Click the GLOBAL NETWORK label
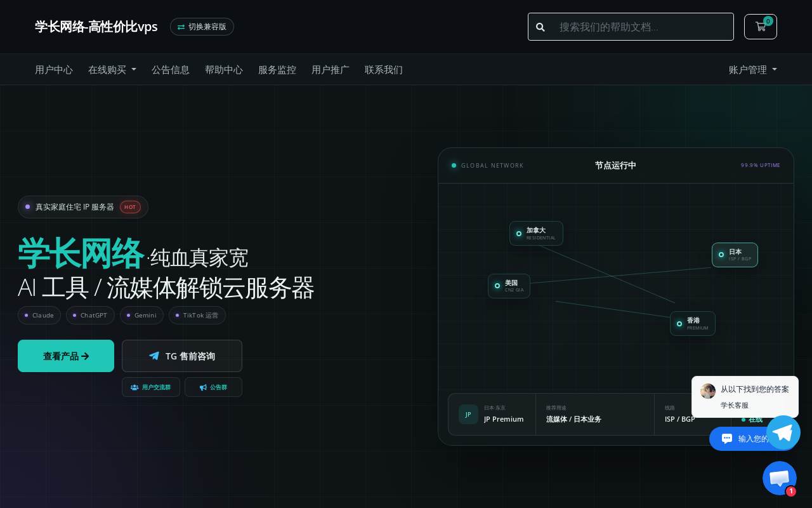This screenshot has width=812, height=508. click(492, 166)
